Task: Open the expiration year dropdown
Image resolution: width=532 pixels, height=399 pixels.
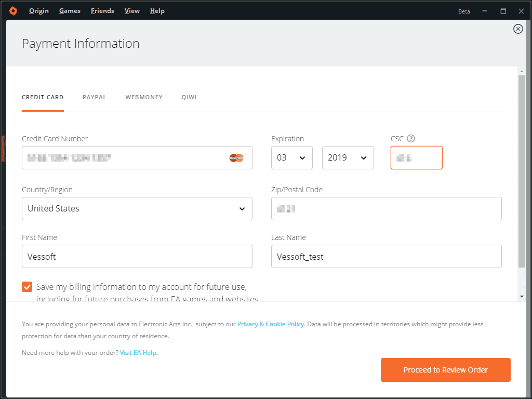Action: pos(348,158)
